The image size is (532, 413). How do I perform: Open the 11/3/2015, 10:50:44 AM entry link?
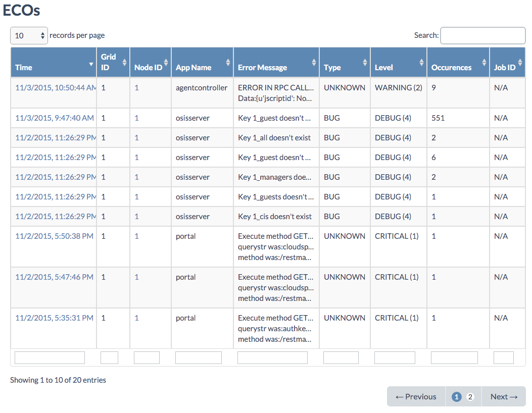[x=55, y=88]
